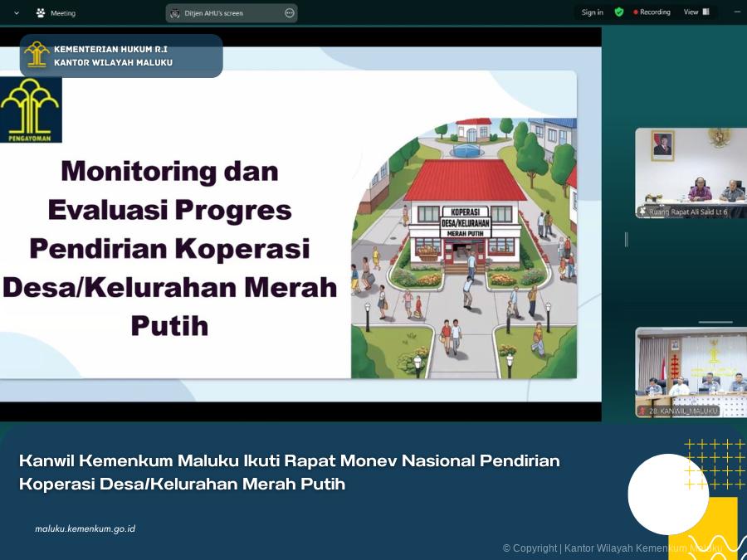This screenshot has width=747, height=560.
Task: Click the Recording indicator
Action: pos(652,12)
